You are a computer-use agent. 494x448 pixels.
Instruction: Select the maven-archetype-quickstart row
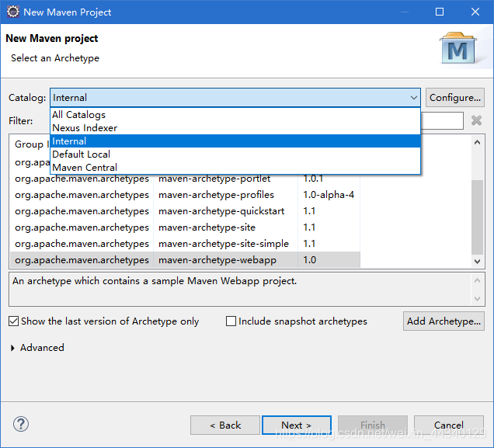click(x=185, y=211)
